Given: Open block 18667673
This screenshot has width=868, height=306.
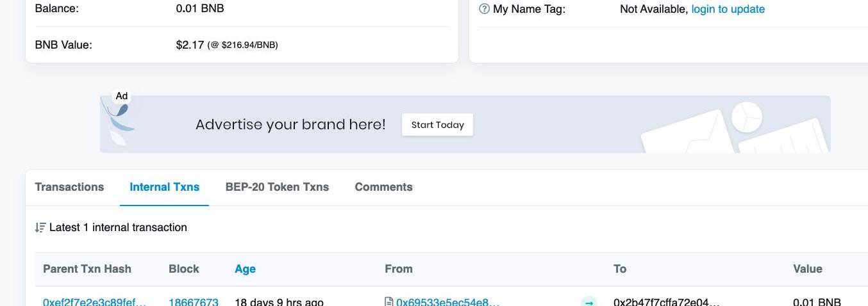Looking at the screenshot, I should (x=193, y=302).
